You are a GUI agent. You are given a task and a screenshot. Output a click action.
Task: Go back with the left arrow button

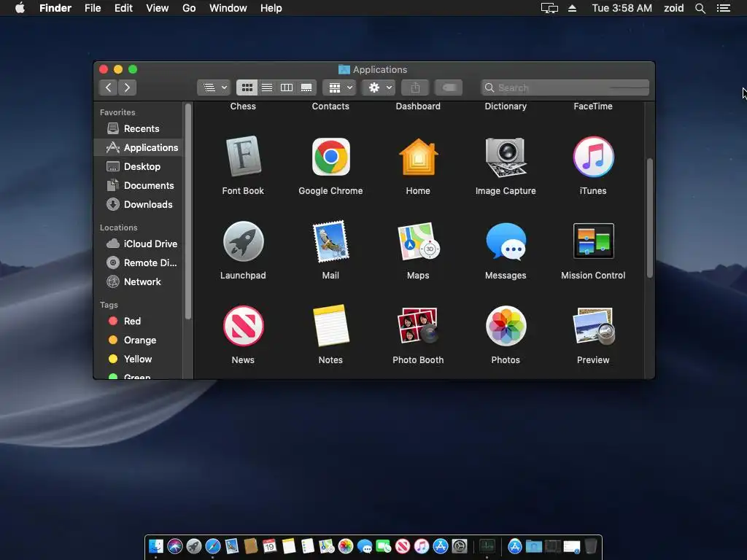(109, 87)
